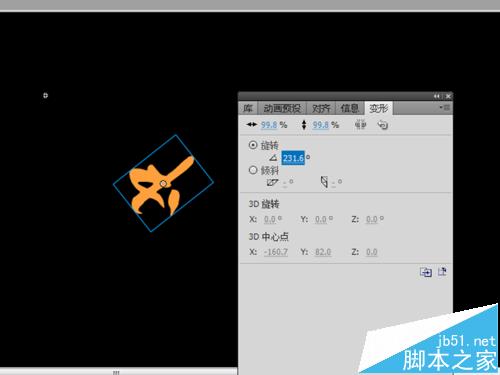500x375 pixels.
Task: Switch to the 信息 (Info) tab
Action: pos(350,108)
